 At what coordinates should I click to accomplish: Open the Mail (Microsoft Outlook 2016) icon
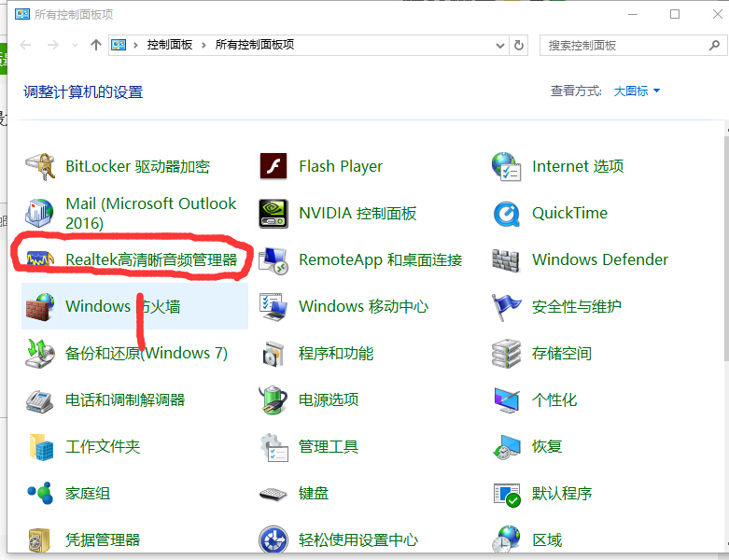point(39,213)
